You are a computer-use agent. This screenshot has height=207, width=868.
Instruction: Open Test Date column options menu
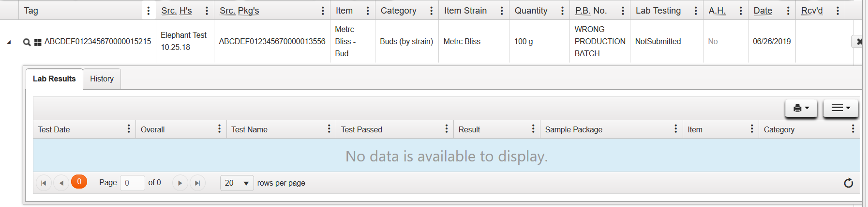[x=129, y=129]
